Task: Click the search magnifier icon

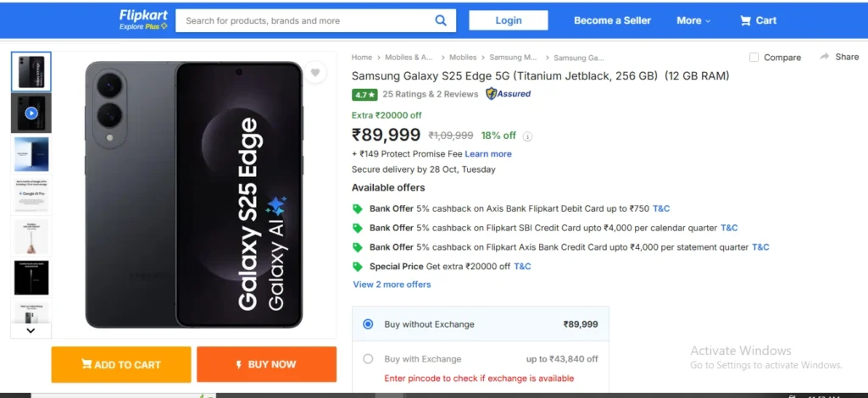Action: tap(441, 20)
